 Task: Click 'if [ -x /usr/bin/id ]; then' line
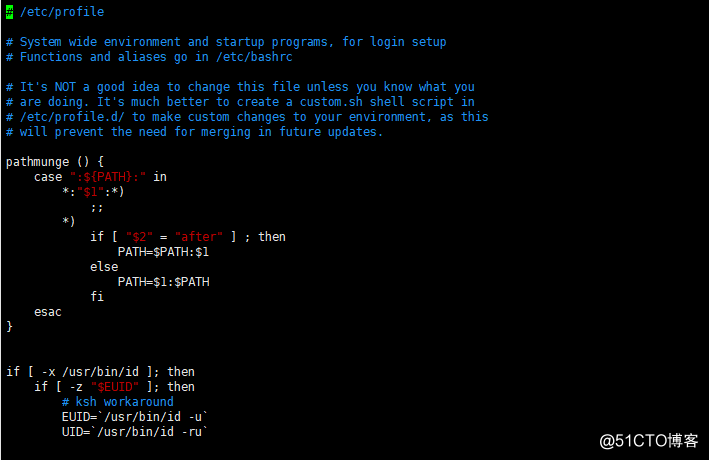tap(100, 372)
